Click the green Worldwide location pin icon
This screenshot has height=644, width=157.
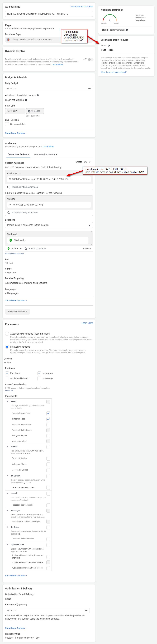click(x=11, y=240)
